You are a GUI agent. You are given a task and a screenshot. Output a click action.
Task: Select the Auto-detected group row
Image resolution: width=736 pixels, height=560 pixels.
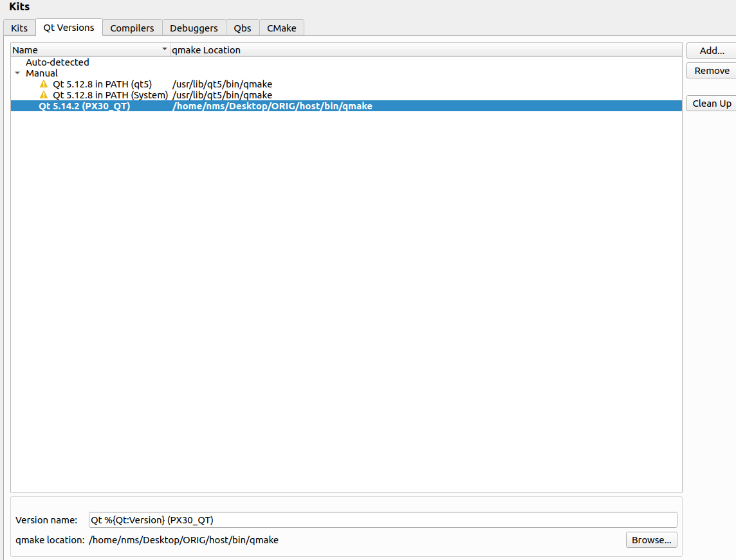(x=57, y=62)
